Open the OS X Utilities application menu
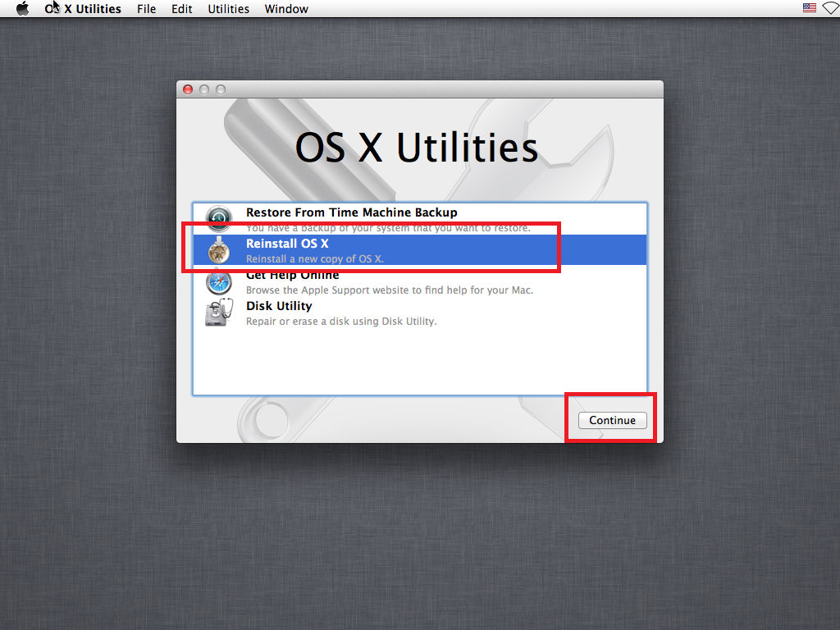Viewport: 840px width, 630px height. [83, 8]
